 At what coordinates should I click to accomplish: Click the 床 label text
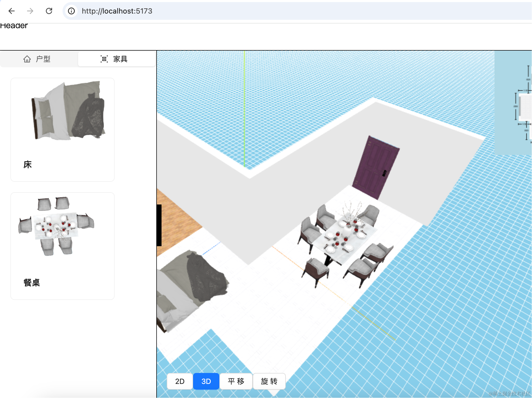tap(28, 165)
